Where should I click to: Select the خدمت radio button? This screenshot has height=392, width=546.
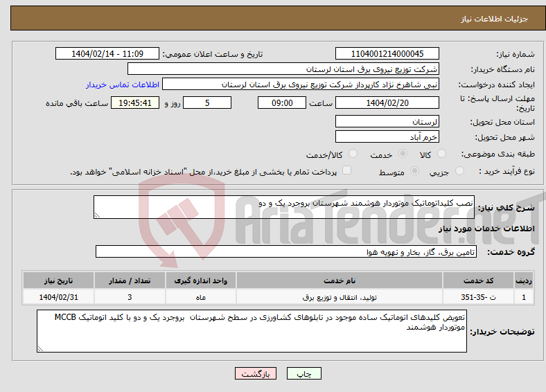click(x=403, y=154)
